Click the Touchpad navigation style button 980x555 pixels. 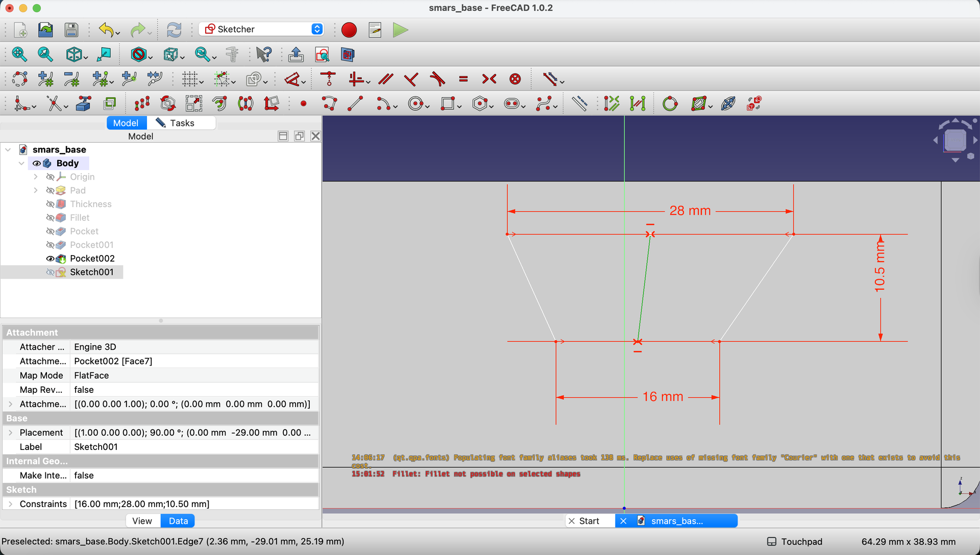795,542
